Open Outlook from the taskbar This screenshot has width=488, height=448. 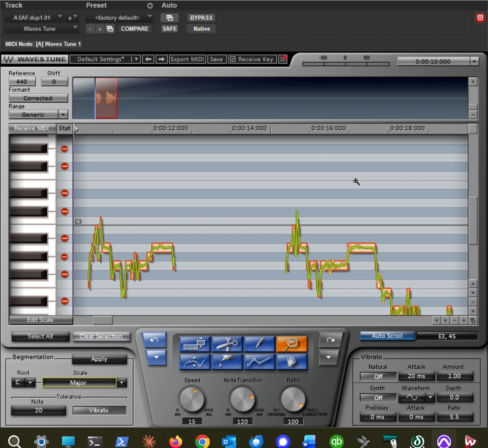click(229, 441)
